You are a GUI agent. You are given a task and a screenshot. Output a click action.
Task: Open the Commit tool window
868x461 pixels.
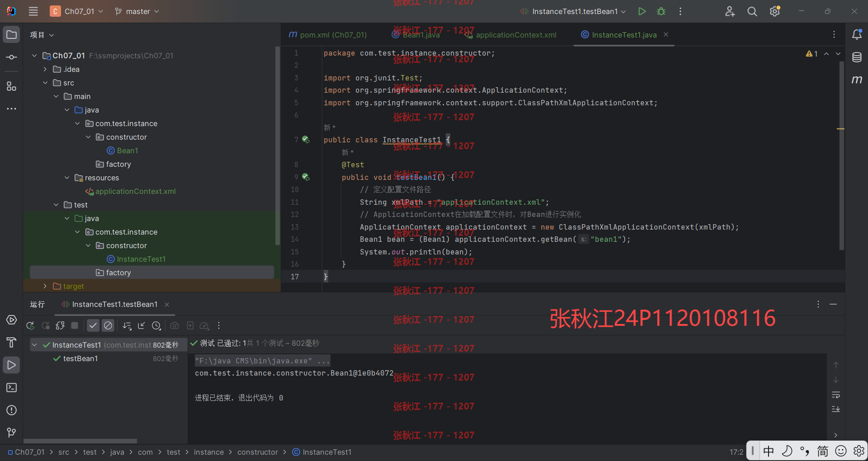12,57
